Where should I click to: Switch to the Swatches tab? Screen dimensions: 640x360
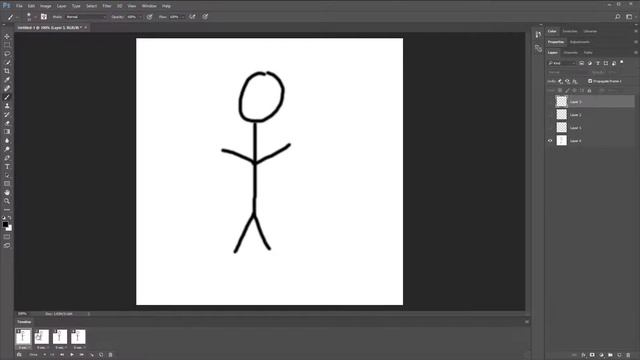[570, 31]
